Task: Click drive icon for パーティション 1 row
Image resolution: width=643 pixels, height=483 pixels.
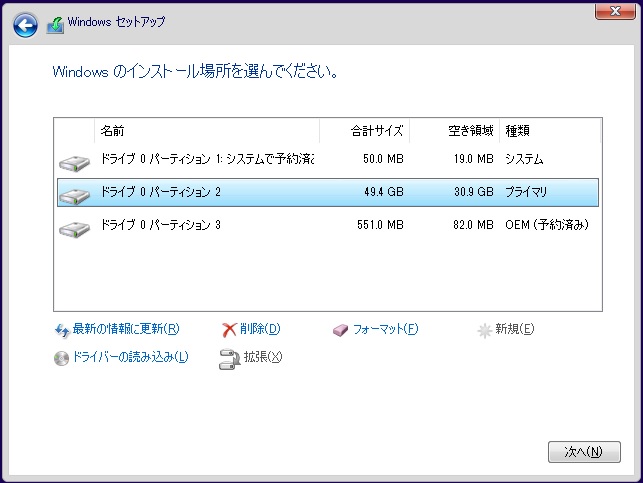Action: (x=74, y=163)
